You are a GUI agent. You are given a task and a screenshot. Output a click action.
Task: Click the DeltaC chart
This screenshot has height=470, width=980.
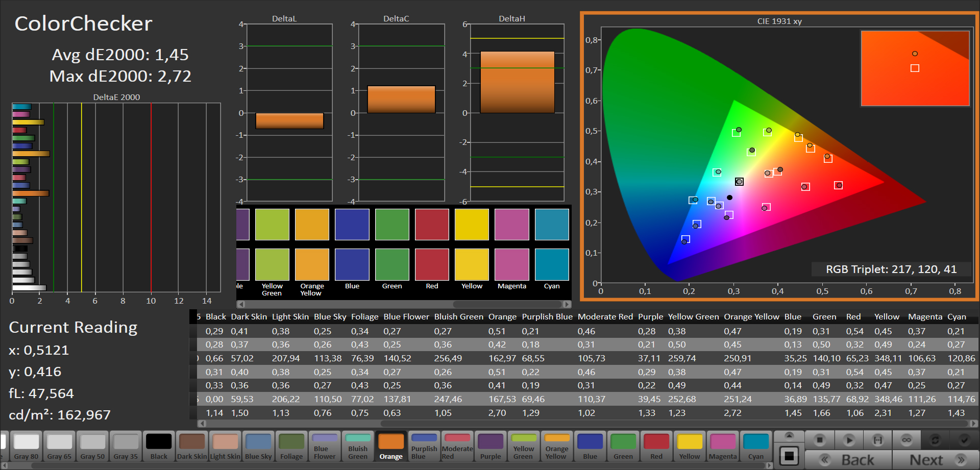pyautogui.click(x=401, y=112)
